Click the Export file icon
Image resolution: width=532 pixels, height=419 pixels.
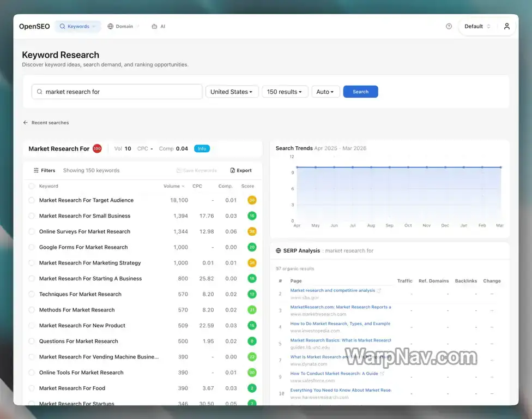tap(232, 170)
